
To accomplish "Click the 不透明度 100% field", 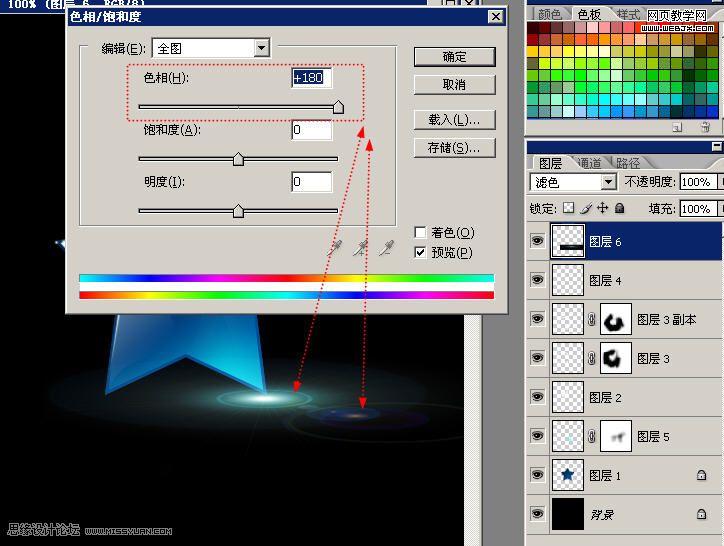I will (x=697, y=182).
